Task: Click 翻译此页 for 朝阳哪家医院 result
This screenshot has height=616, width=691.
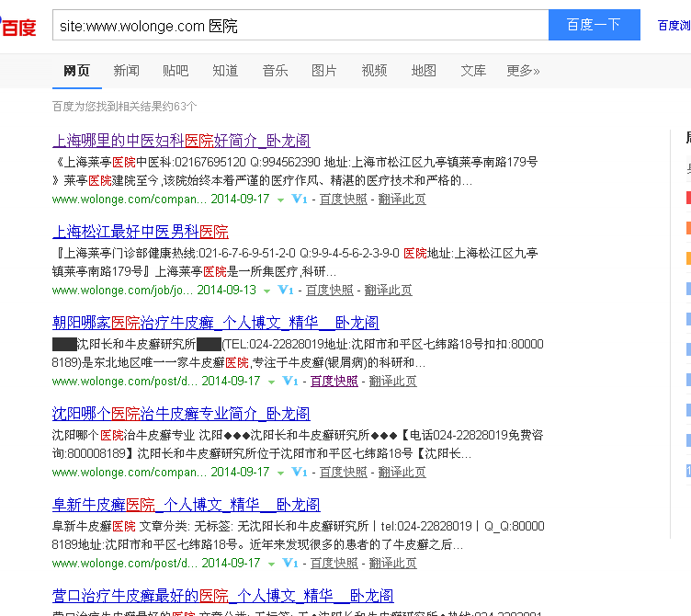Action: [392, 381]
